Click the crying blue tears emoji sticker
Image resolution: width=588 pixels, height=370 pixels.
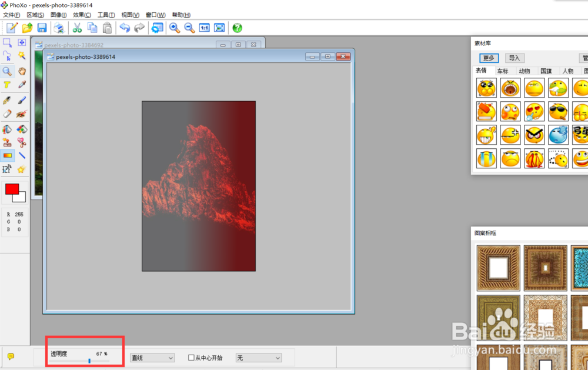(486, 158)
